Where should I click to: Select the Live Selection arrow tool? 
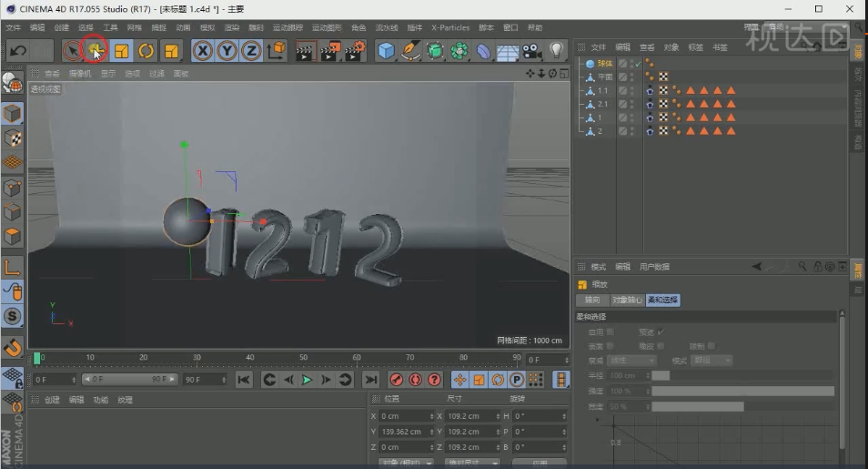pyautogui.click(x=72, y=51)
